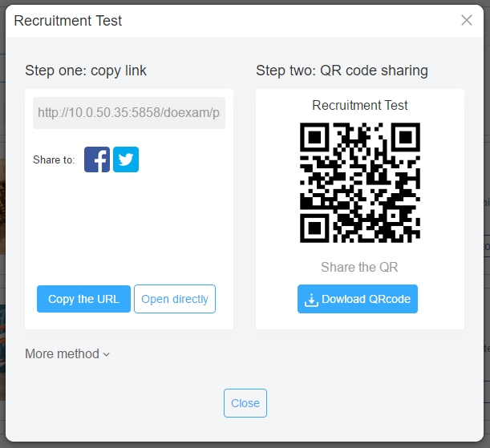Click the Close button at the bottom
Image resolution: width=490 pixels, height=448 pixels.
pyautogui.click(x=245, y=403)
